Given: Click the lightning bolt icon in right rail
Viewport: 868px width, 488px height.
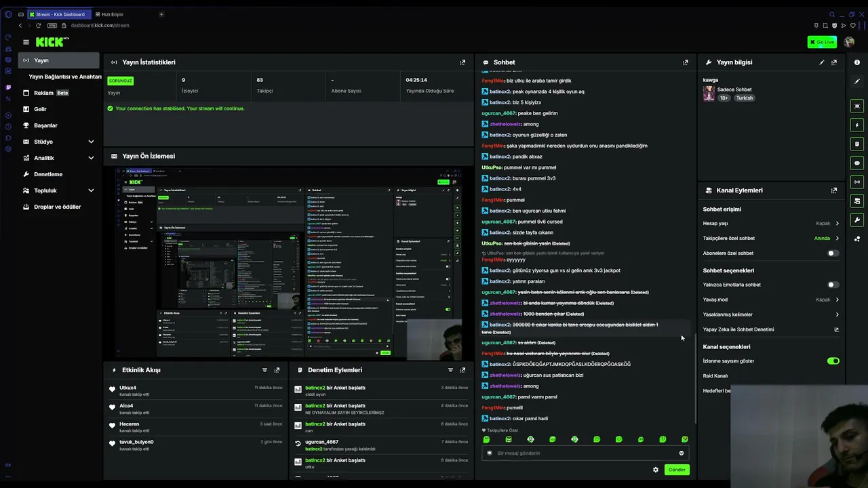Looking at the screenshot, I should (x=857, y=125).
